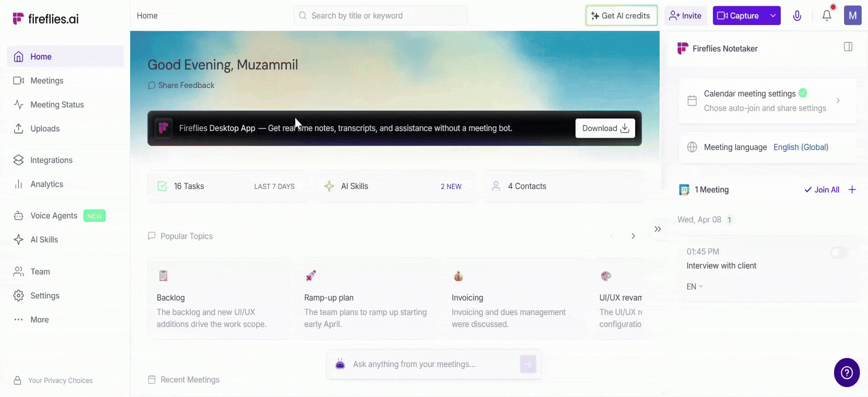This screenshot has height=397, width=868.
Task: Click Share Feedback link
Action: click(181, 85)
